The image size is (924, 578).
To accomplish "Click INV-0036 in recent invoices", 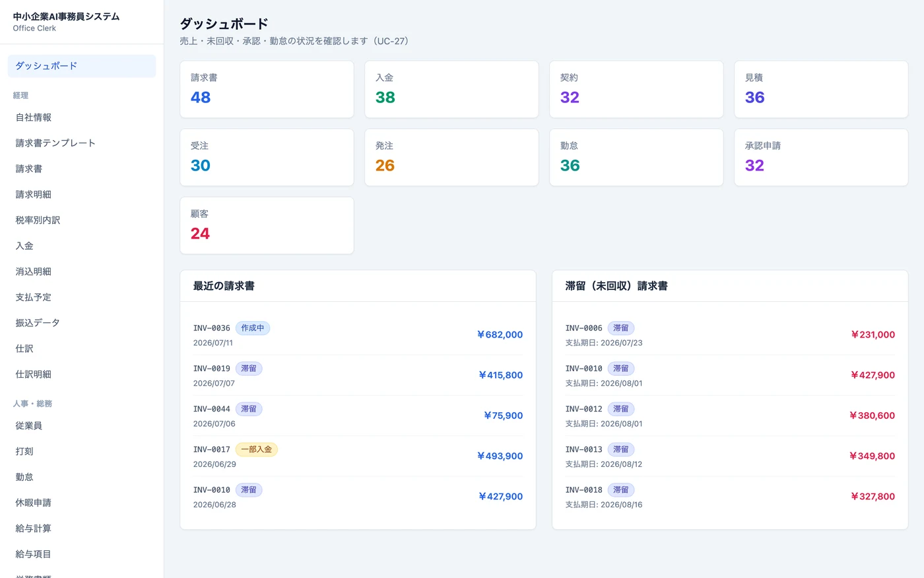I will click(212, 328).
